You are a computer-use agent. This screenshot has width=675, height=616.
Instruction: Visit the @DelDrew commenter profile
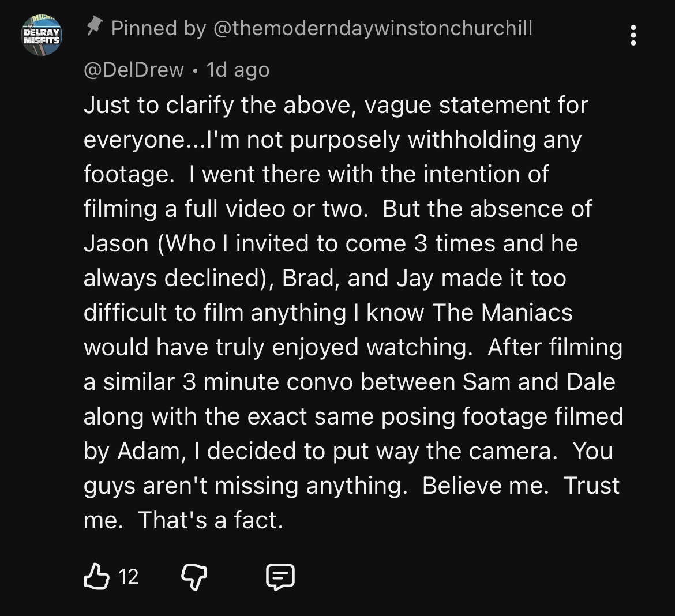(134, 70)
